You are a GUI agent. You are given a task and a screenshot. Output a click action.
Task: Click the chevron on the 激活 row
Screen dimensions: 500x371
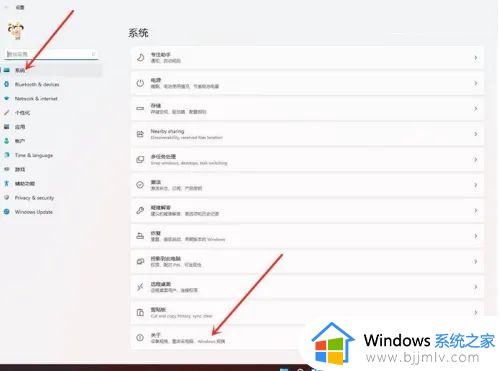point(476,185)
